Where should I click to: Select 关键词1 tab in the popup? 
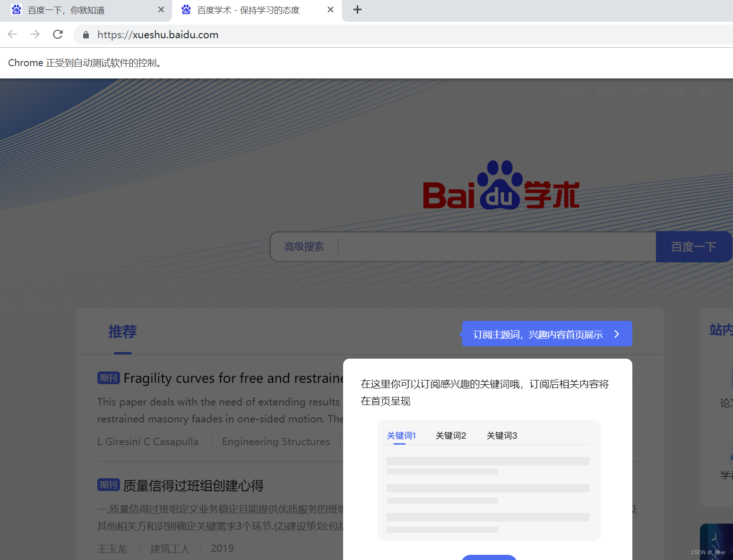click(401, 435)
